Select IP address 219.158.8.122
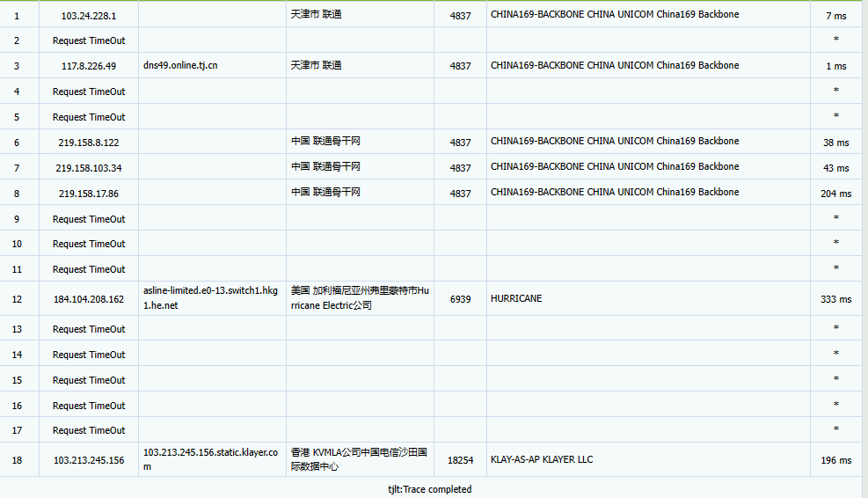868x498 pixels. (89, 143)
